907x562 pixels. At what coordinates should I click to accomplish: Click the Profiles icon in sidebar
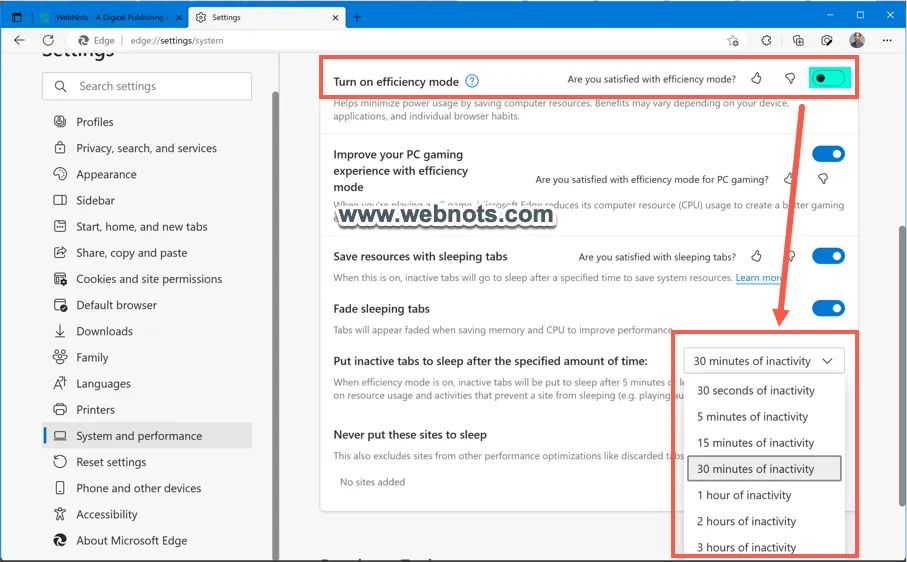(x=60, y=121)
